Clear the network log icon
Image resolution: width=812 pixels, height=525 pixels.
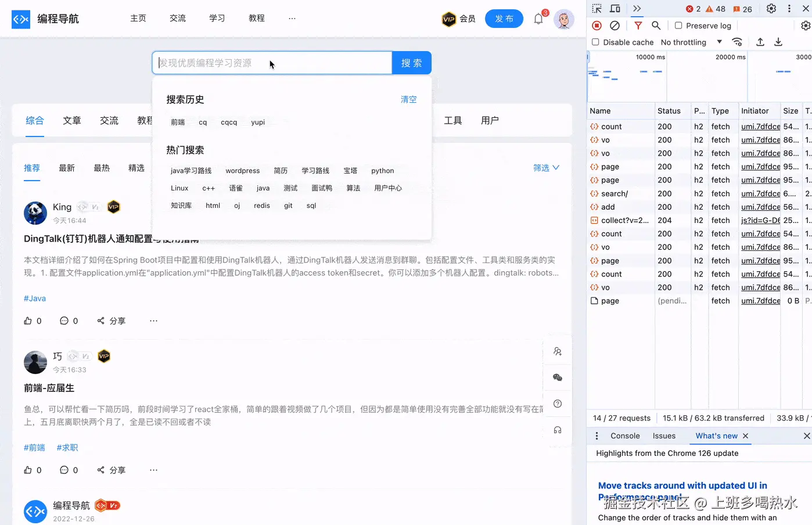(615, 26)
